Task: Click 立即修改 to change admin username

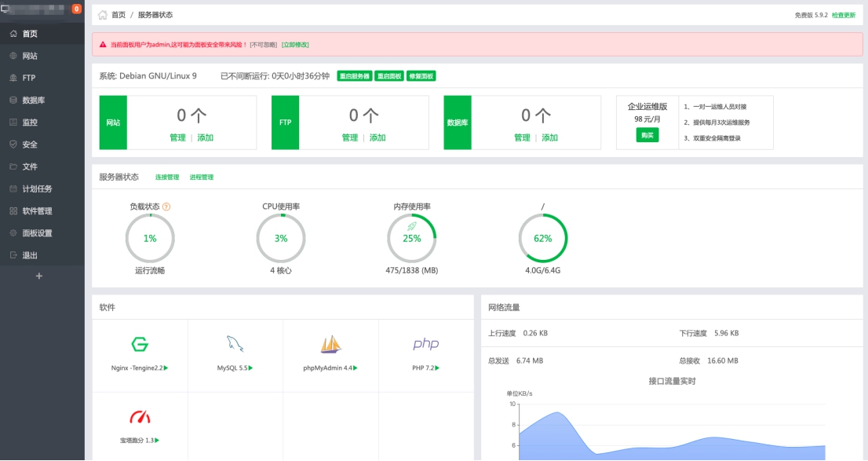Action: tap(293, 44)
